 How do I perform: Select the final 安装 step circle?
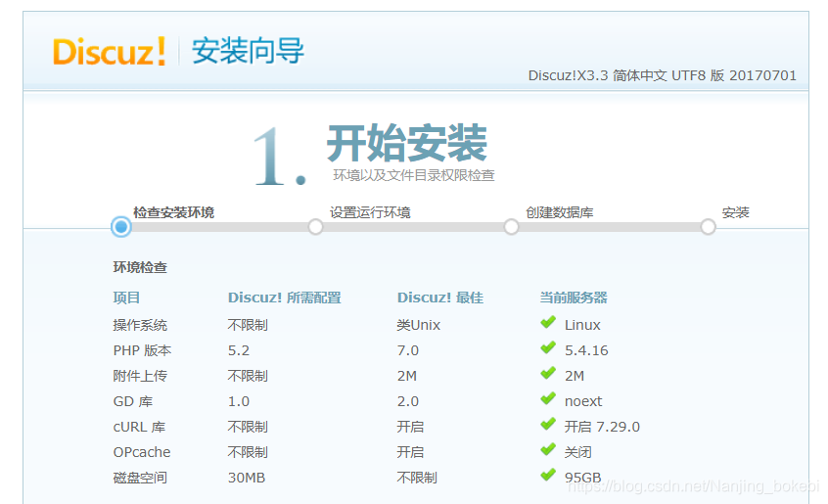[x=709, y=227]
